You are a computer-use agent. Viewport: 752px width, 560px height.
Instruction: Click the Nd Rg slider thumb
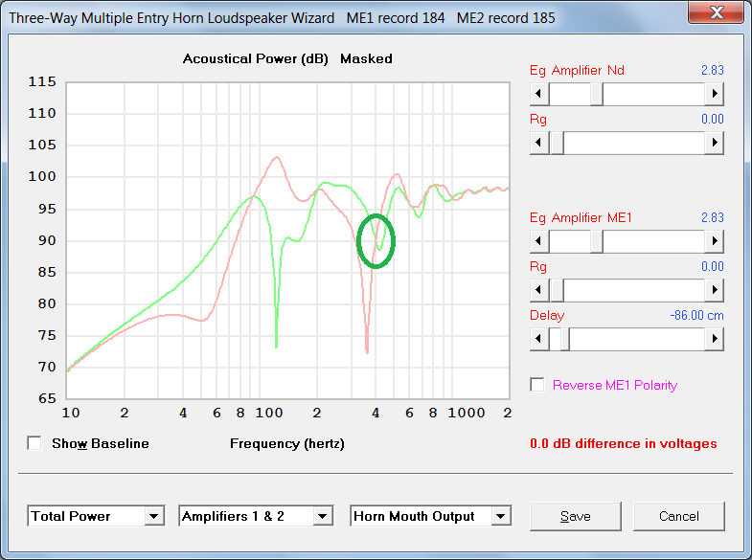pos(557,143)
